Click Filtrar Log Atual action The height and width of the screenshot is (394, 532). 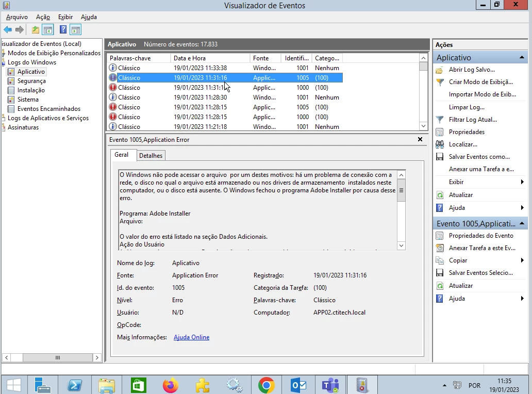point(473,120)
